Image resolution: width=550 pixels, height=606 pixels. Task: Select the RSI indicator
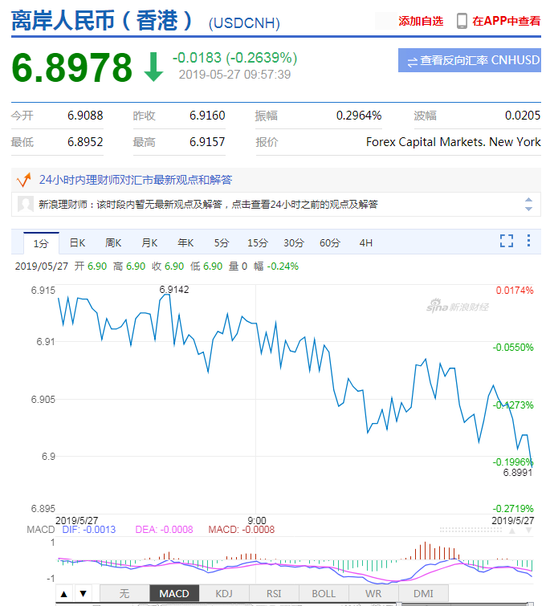point(274,593)
